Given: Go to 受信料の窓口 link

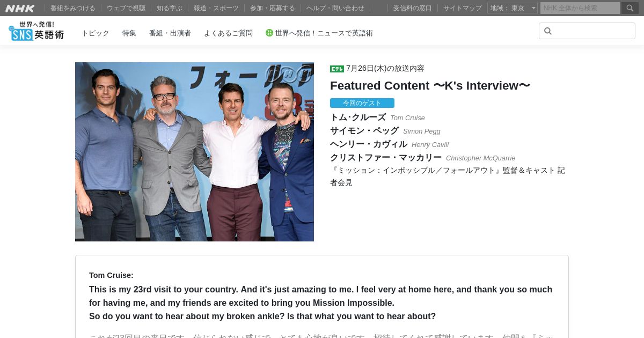Looking at the screenshot, I should [413, 8].
